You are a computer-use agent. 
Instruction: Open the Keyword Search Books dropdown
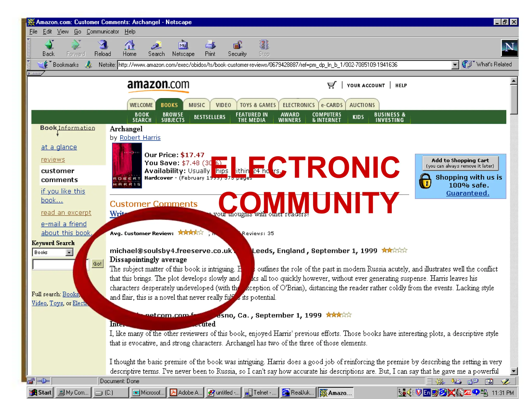click(69, 252)
